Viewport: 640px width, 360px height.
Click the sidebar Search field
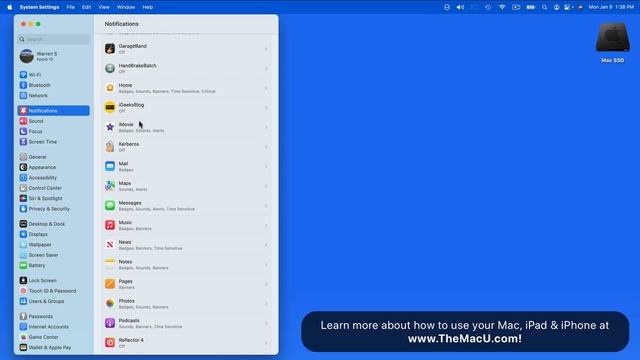coord(53,39)
